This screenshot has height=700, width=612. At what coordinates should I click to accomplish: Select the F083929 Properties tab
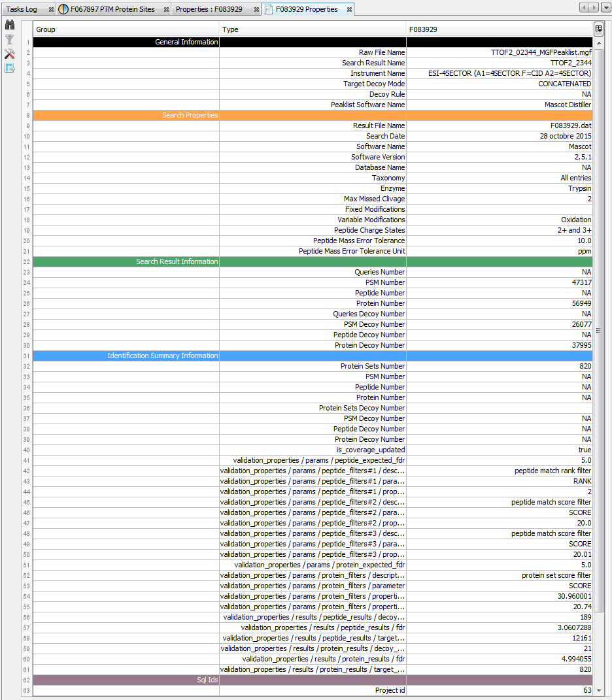[x=307, y=9]
